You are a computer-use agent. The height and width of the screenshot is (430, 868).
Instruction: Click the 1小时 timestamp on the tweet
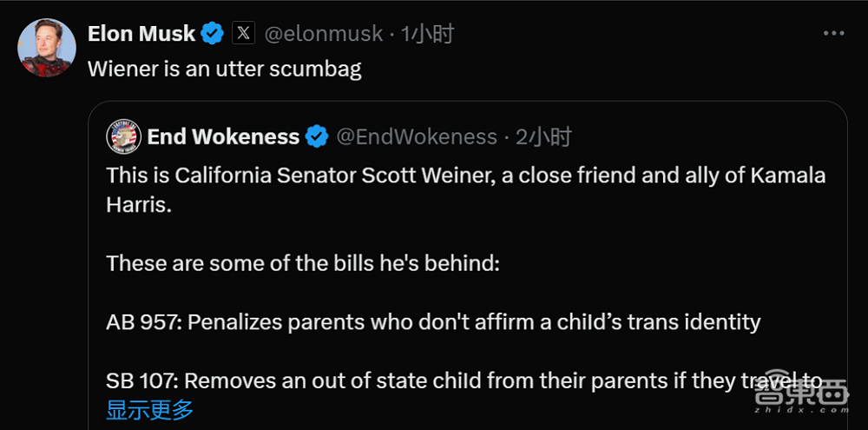(428, 34)
